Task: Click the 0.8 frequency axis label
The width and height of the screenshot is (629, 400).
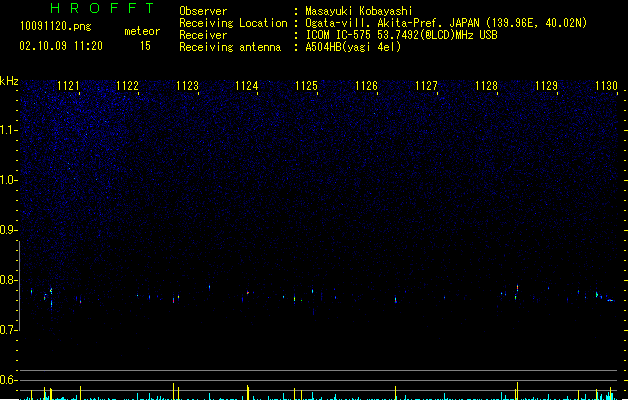Action: [x=8, y=280]
